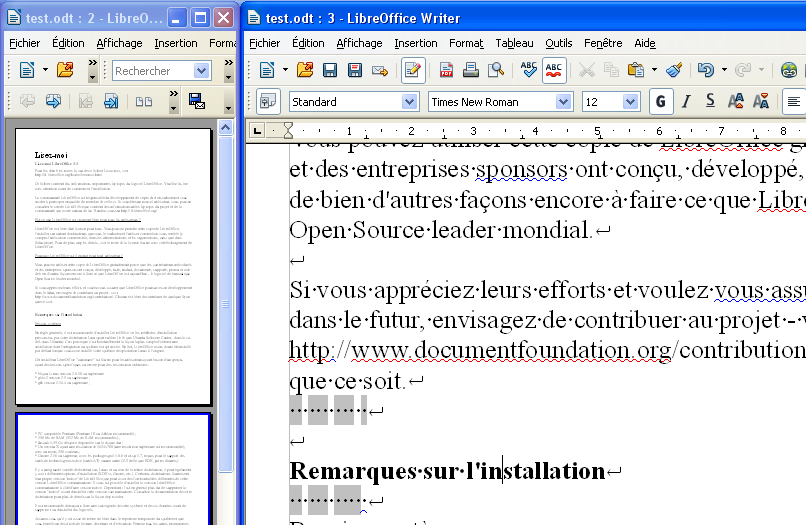The width and height of the screenshot is (806, 525).
Task: Paste from clipboard icon
Action: (x=636, y=70)
